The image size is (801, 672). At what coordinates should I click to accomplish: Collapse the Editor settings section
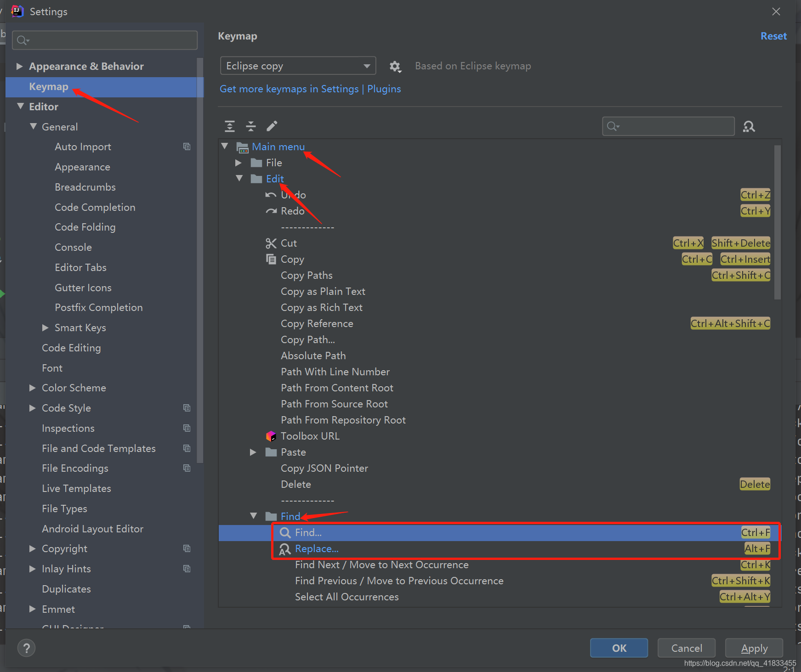coord(20,106)
